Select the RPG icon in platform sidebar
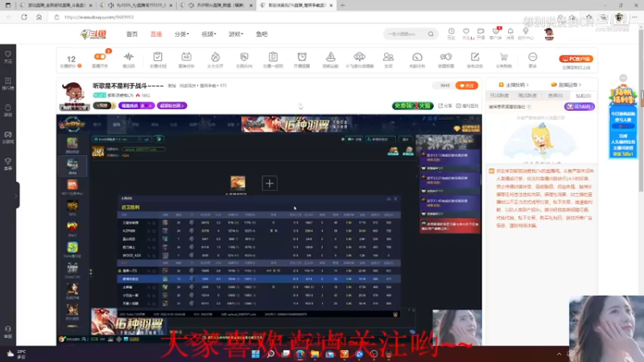The image size is (644, 362). click(x=72, y=208)
